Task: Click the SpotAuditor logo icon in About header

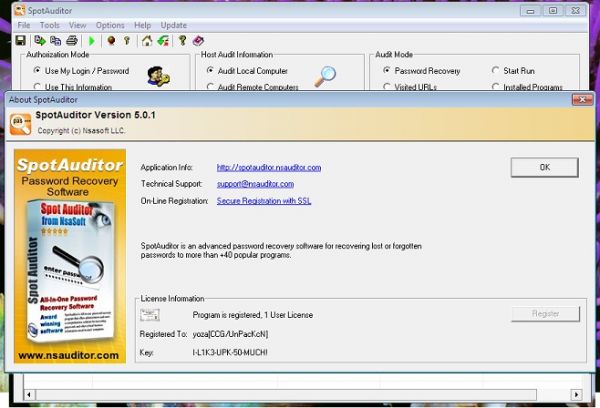Action: [x=21, y=124]
